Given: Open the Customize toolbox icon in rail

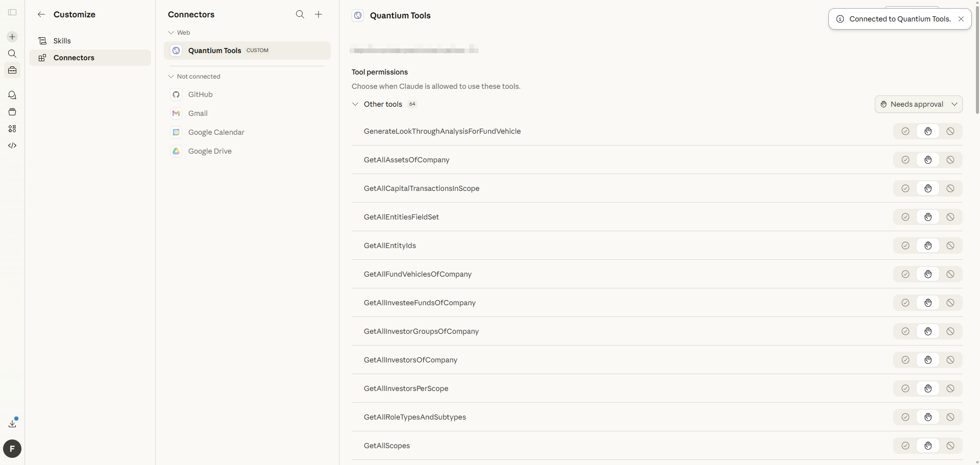Looking at the screenshot, I should click(12, 70).
